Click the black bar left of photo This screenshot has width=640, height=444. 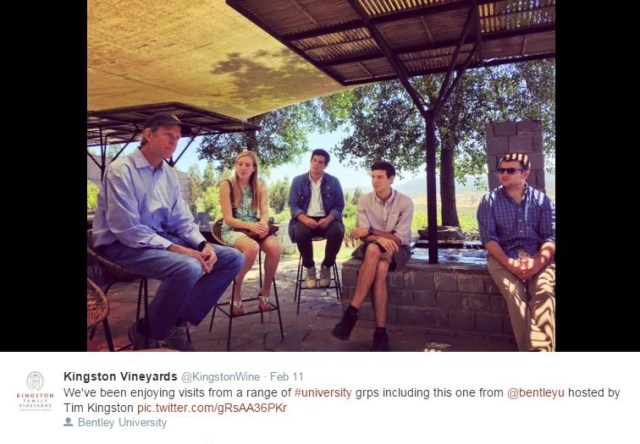(43, 175)
